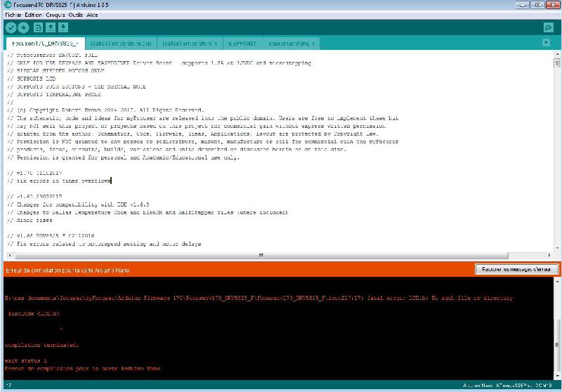The width and height of the screenshot is (562, 392).
Task: Click editor scrollbar up arrow
Action: (557, 54)
